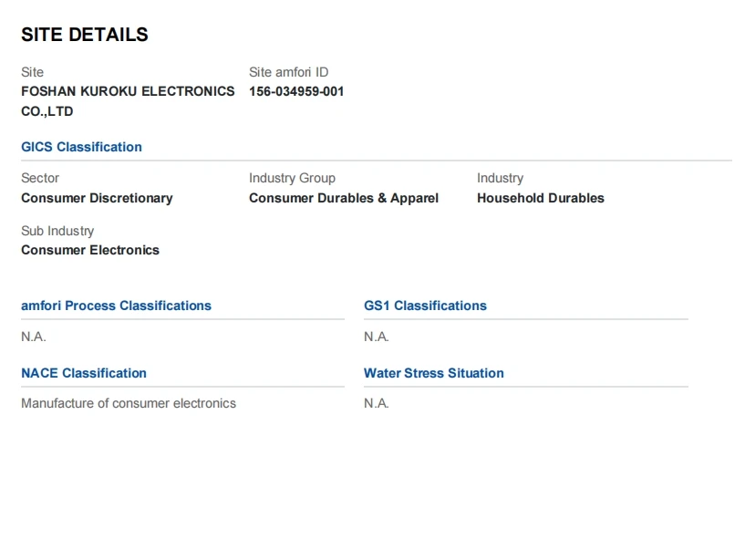The image size is (745, 560).
Task: Select the Manufacture of consumer electronics text
Action: click(x=129, y=403)
